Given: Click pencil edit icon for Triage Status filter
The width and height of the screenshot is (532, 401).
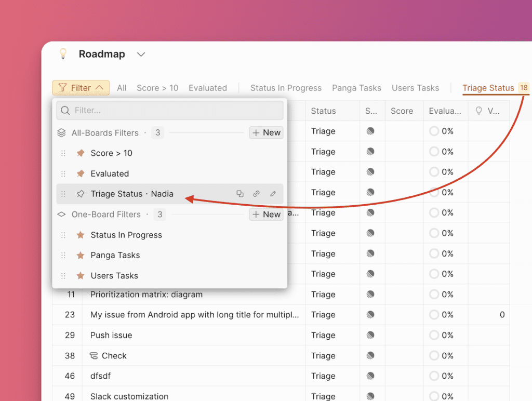Looking at the screenshot, I should (x=273, y=194).
